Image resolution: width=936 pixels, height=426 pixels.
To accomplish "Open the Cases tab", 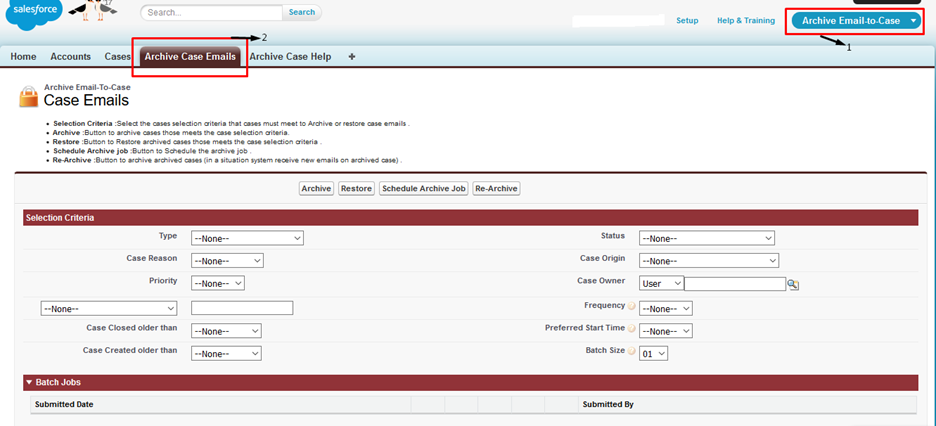I will 118,57.
